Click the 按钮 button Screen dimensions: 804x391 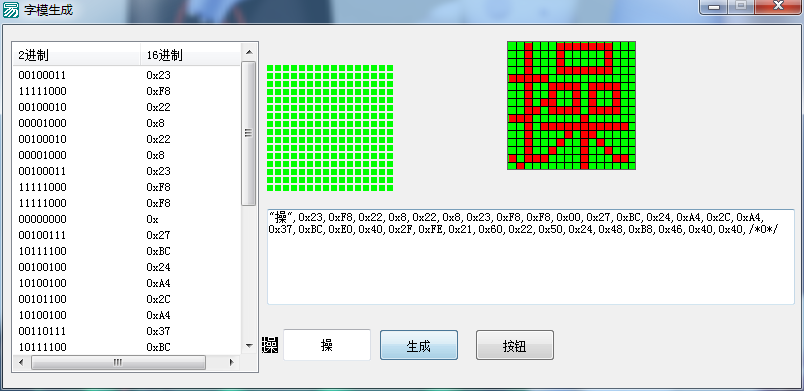[x=515, y=345]
